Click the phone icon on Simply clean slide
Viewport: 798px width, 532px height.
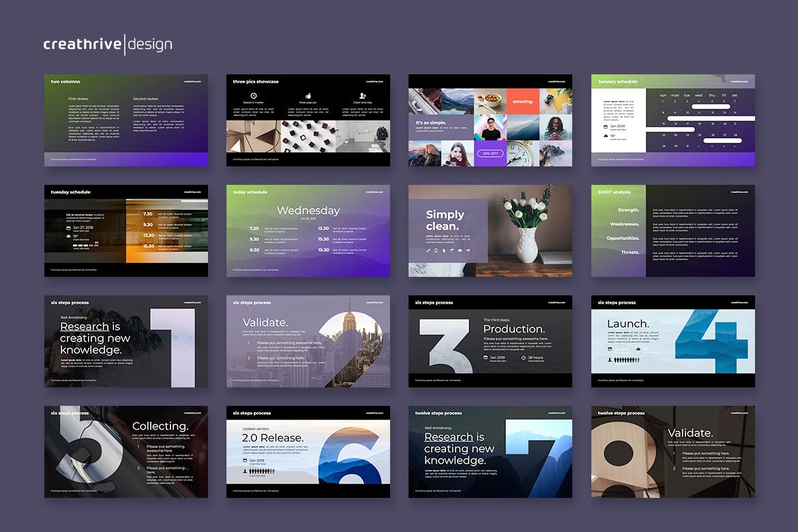click(428, 250)
